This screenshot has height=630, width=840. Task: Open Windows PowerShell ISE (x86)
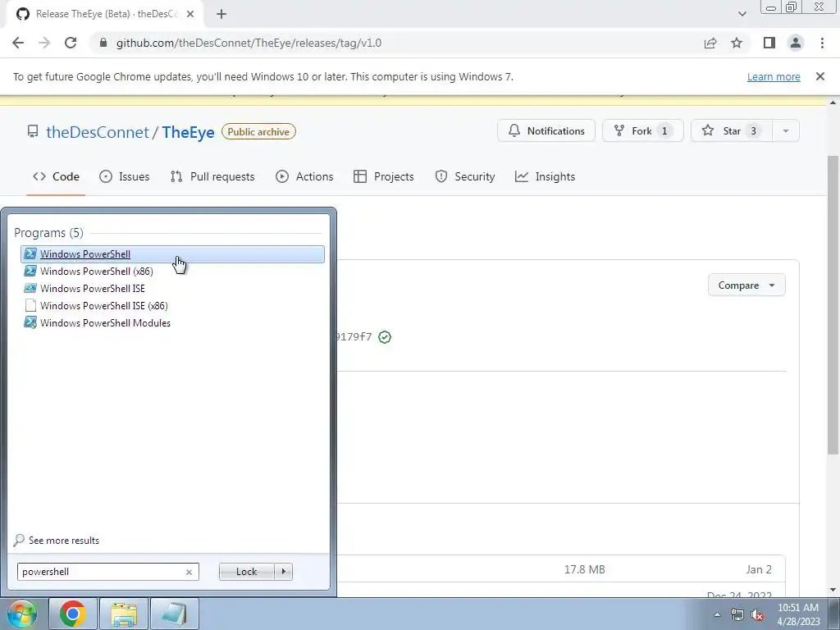[x=172, y=305]
